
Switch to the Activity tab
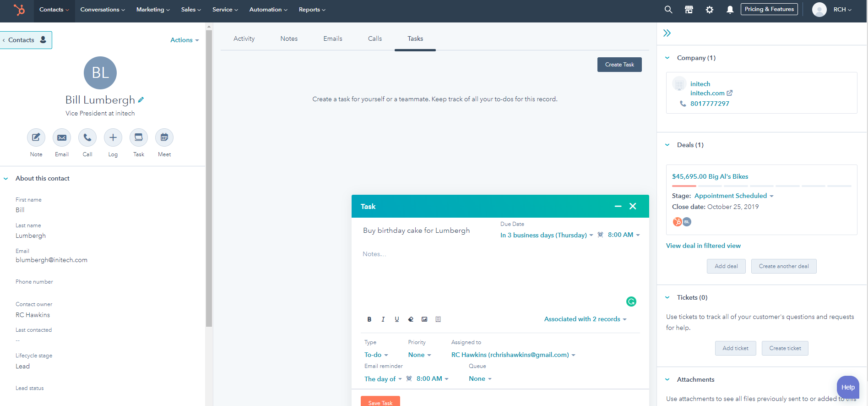click(244, 39)
